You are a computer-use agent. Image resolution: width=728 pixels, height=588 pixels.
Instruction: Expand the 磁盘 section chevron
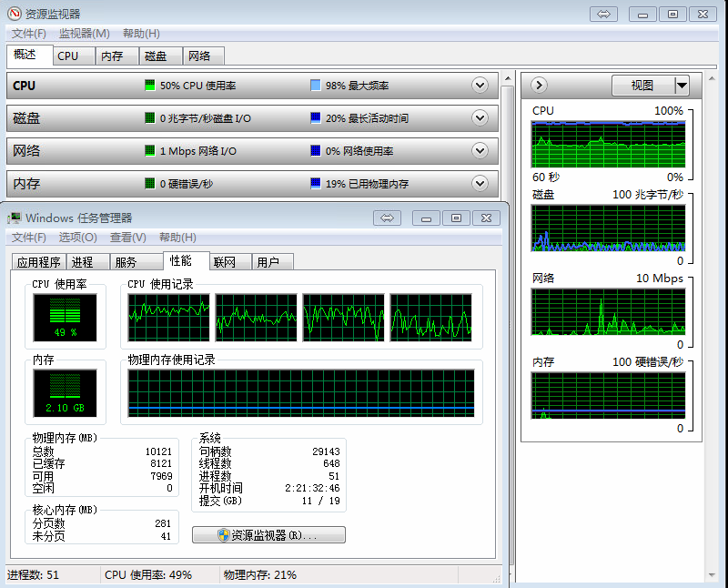[x=480, y=117]
